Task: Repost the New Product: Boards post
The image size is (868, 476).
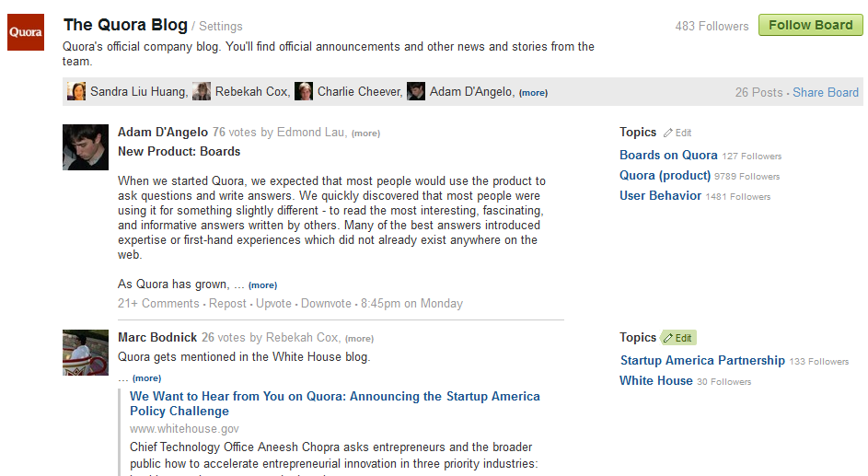Action: pos(227,303)
